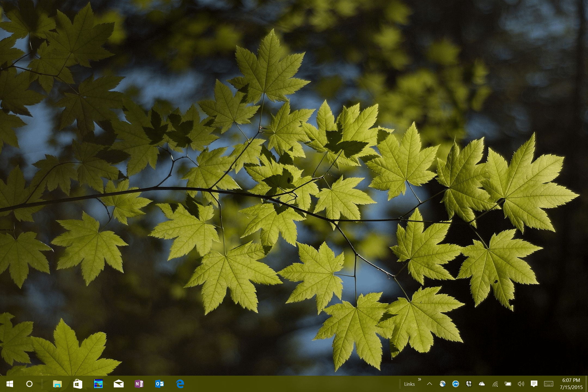Show hidden tray icons with up arrow
588x392 pixels.
[430, 384]
